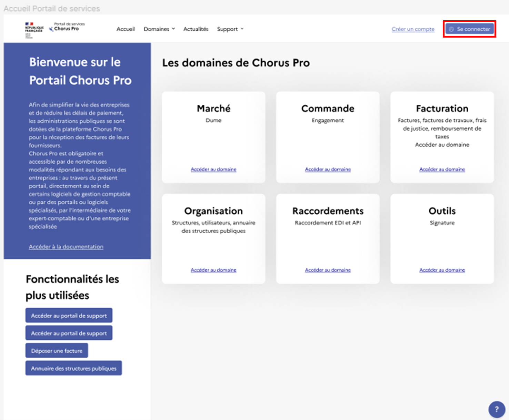Screen dimensions: 509x420
Task: Select the Commande card title
Action: point(328,109)
